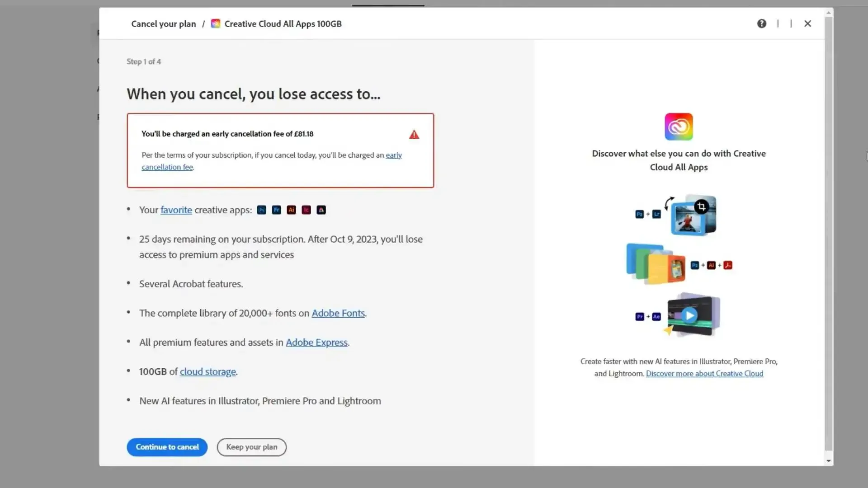
Task: Click the Photoshop app icon in favorites
Action: tap(261, 210)
